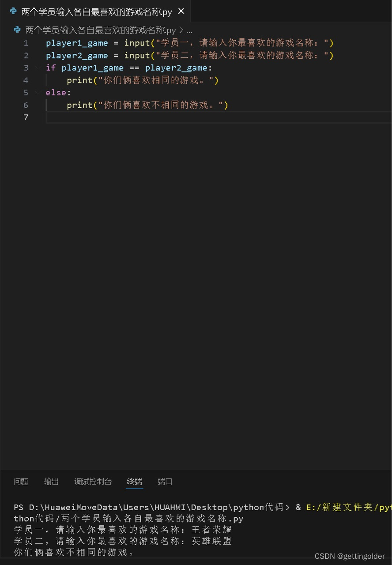
Task: Open breadcrumb file name 两个学员输入各自最喜欢的游戏名称.py
Action: coord(101,30)
